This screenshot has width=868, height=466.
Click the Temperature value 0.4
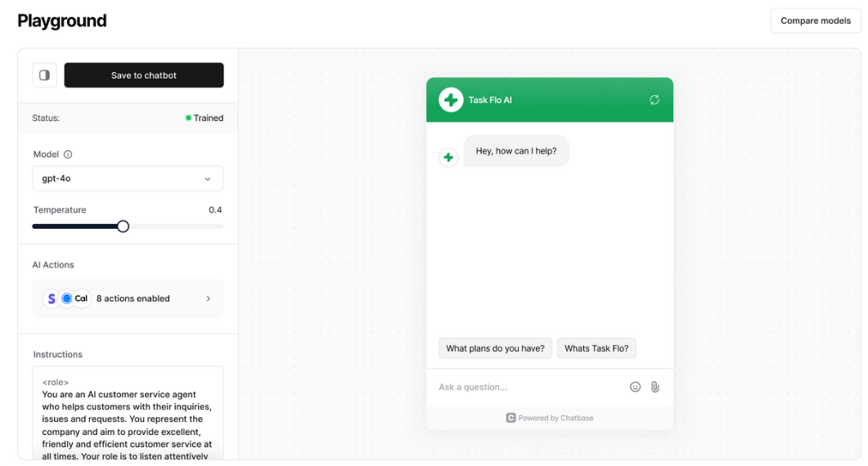point(215,210)
